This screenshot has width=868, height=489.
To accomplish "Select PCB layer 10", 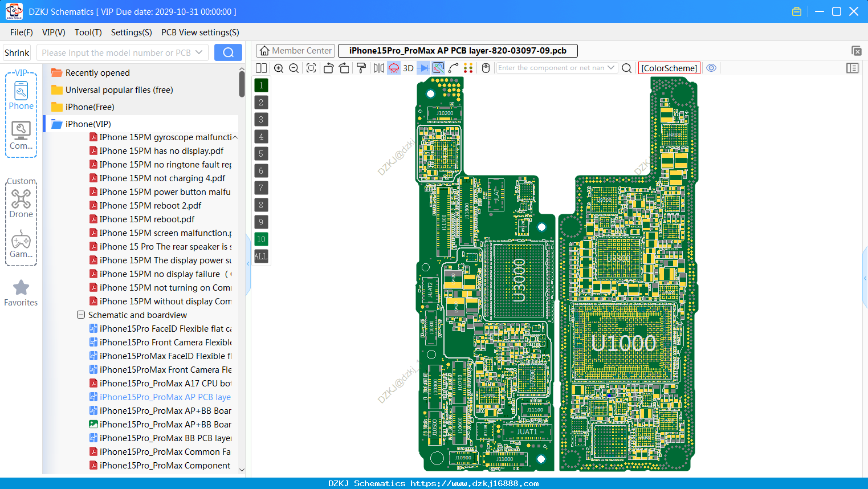I will 261,239.
